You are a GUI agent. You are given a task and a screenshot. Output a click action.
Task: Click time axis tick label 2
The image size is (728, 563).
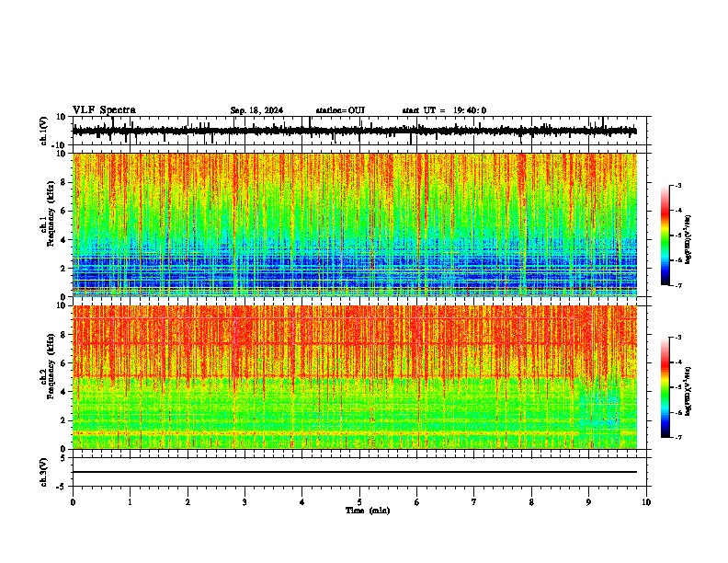(188, 502)
